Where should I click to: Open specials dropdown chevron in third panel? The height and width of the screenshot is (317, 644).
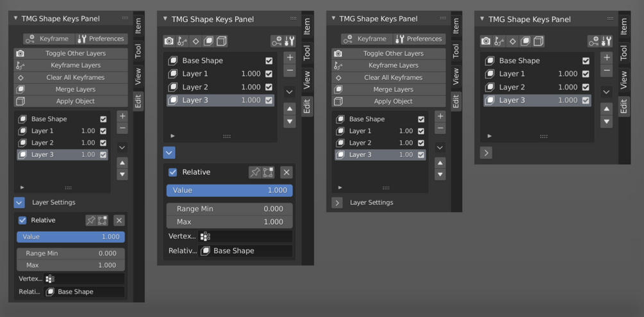440,147
